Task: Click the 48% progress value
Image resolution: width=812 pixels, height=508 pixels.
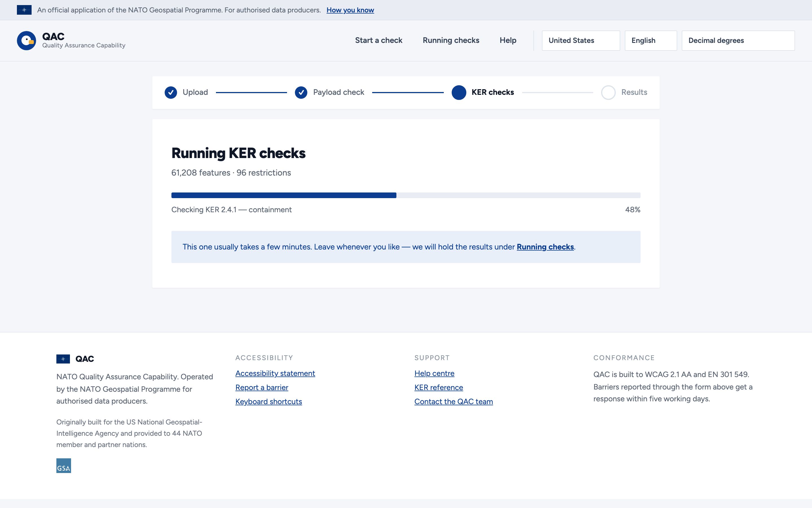Action: [633, 210]
